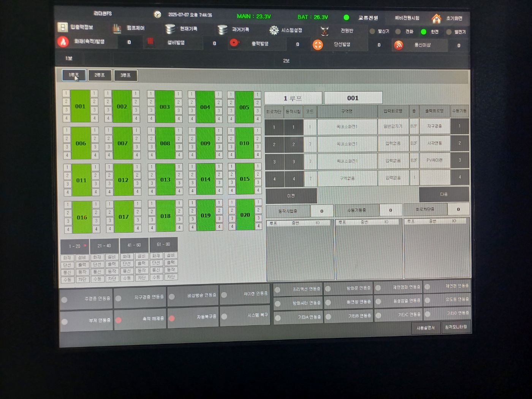Image resolution: width=532 pixels, height=399 pixels.
Task: Click the 초기화면 home icon
Action: coord(436,18)
